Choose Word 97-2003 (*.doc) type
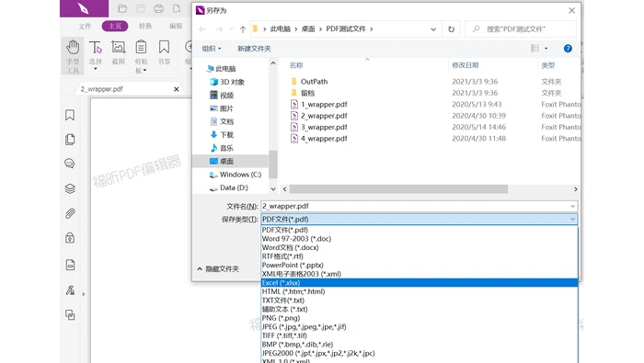This screenshot has width=644, height=363. 420,238
